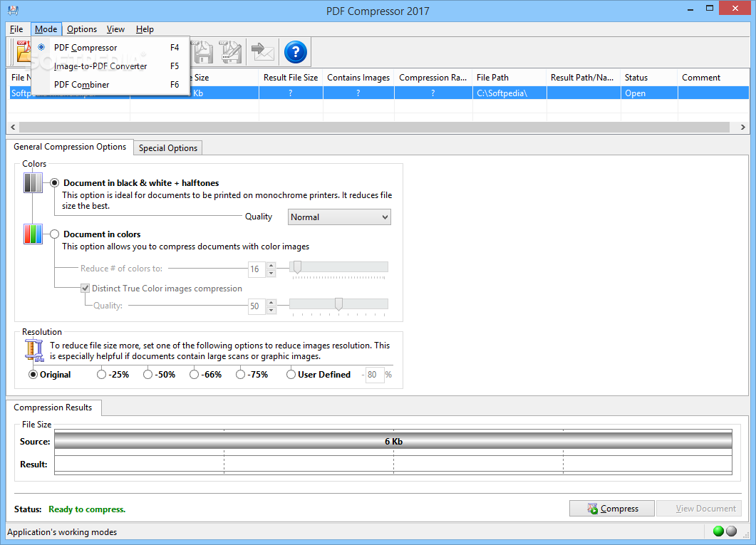Click the Open PDF folder toolbar icon
Viewport: 756px width, 545px height.
click(23, 51)
